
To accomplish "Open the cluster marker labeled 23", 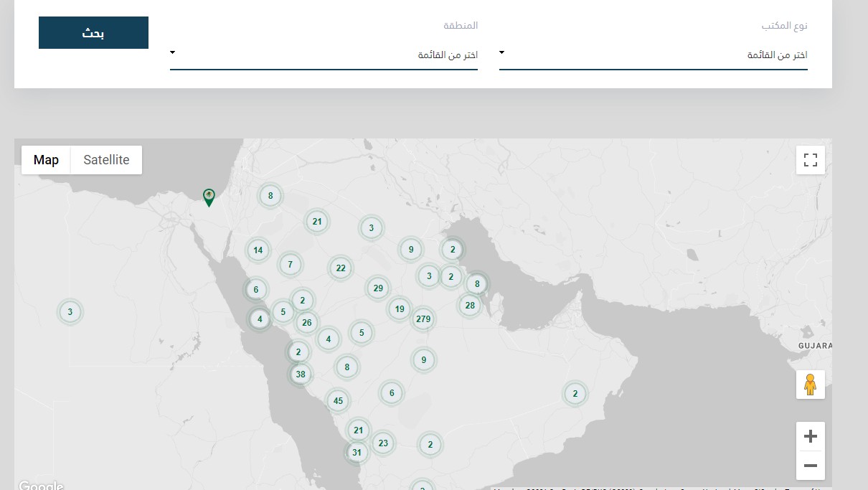I will click(x=383, y=443).
